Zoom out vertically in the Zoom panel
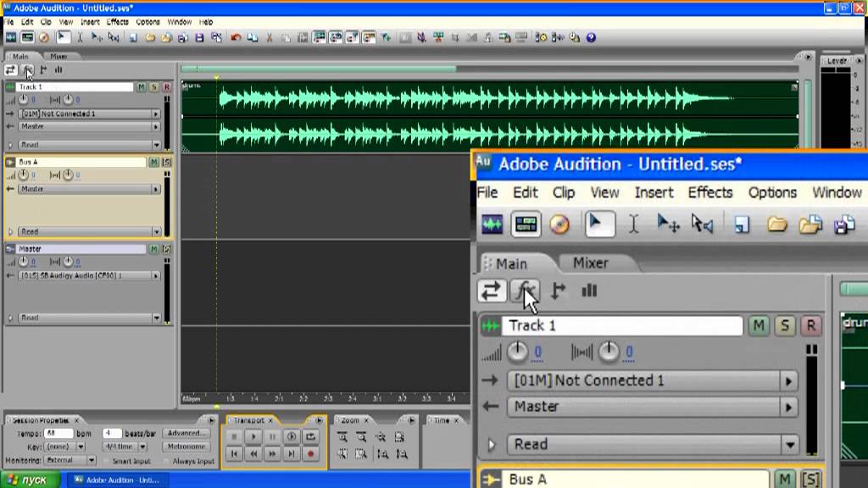This screenshot has height=488, width=868. coord(402,454)
